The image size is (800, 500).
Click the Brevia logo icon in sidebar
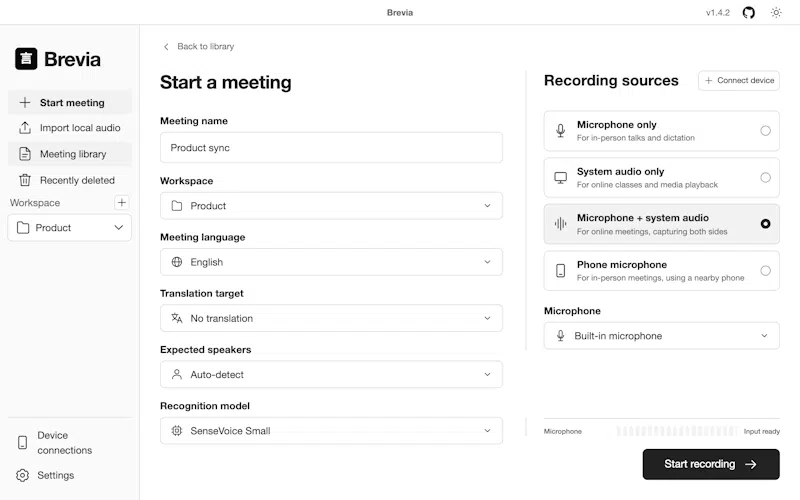tap(26, 59)
